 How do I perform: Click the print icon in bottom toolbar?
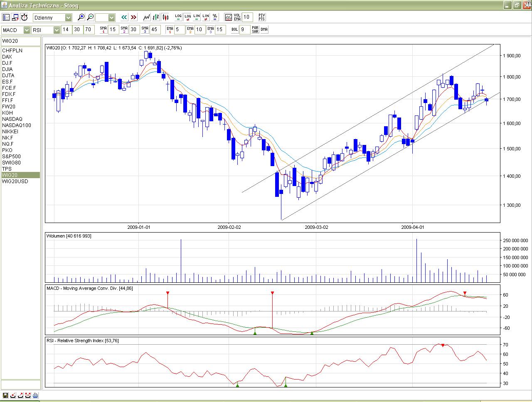35,395
